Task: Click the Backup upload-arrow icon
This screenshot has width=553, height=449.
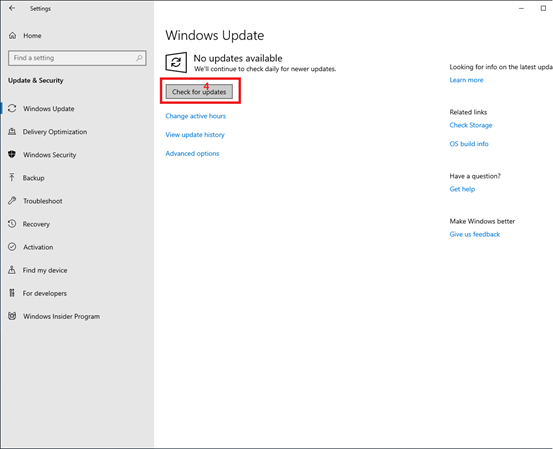Action: (x=12, y=177)
